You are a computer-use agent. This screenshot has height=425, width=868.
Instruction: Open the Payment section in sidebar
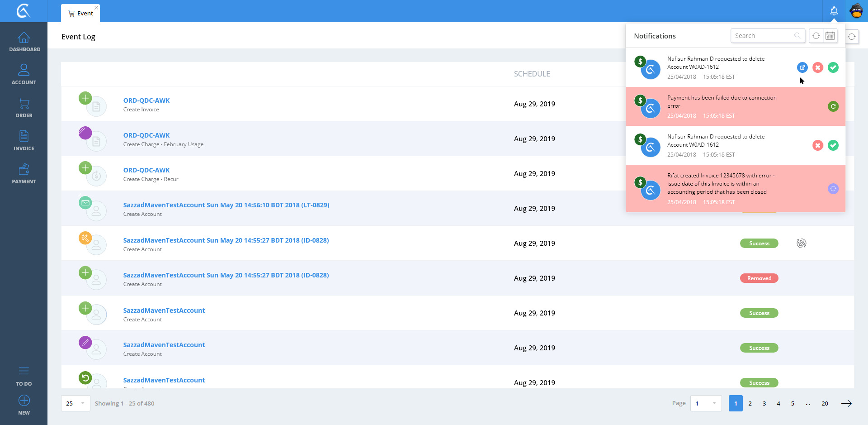click(24, 174)
